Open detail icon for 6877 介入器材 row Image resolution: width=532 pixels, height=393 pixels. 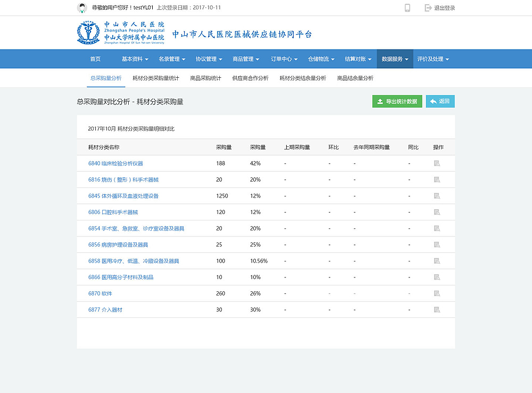click(437, 309)
